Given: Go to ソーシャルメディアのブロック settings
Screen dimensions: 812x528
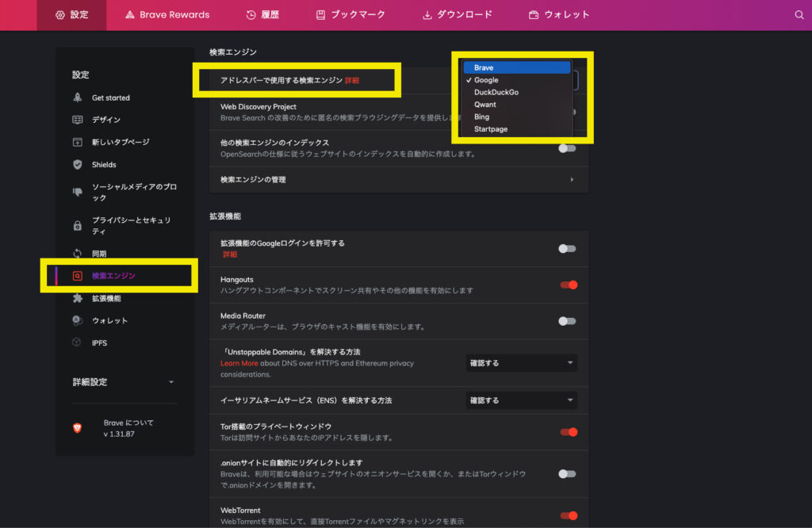Looking at the screenshot, I should point(134,192).
